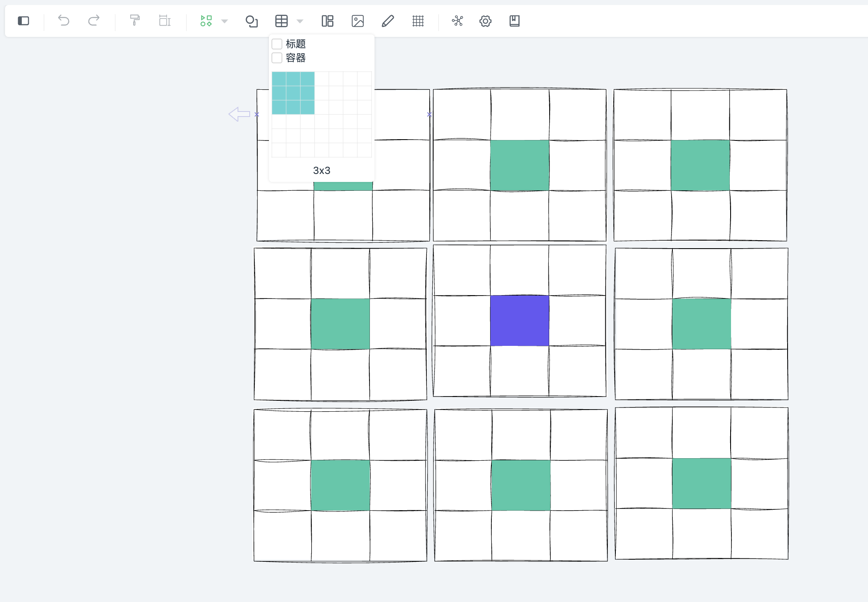Pick bottom-right cell of table size grid
Image resolution: width=868 pixels, height=602 pixels.
click(364, 150)
